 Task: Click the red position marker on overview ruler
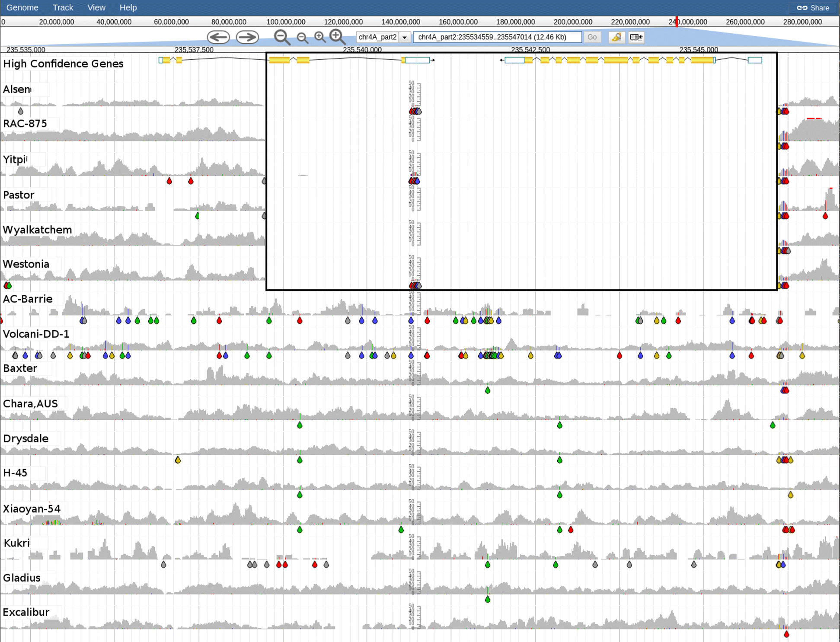(x=677, y=22)
